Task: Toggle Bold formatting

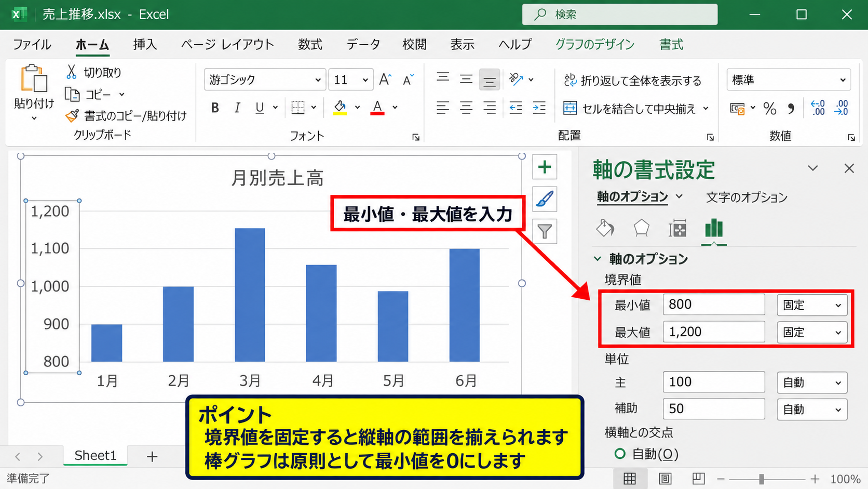Action: (x=215, y=108)
